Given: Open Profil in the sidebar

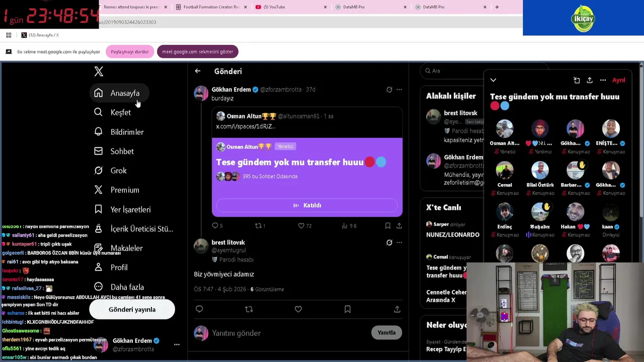Looking at the screenshot, I should 111,267.
